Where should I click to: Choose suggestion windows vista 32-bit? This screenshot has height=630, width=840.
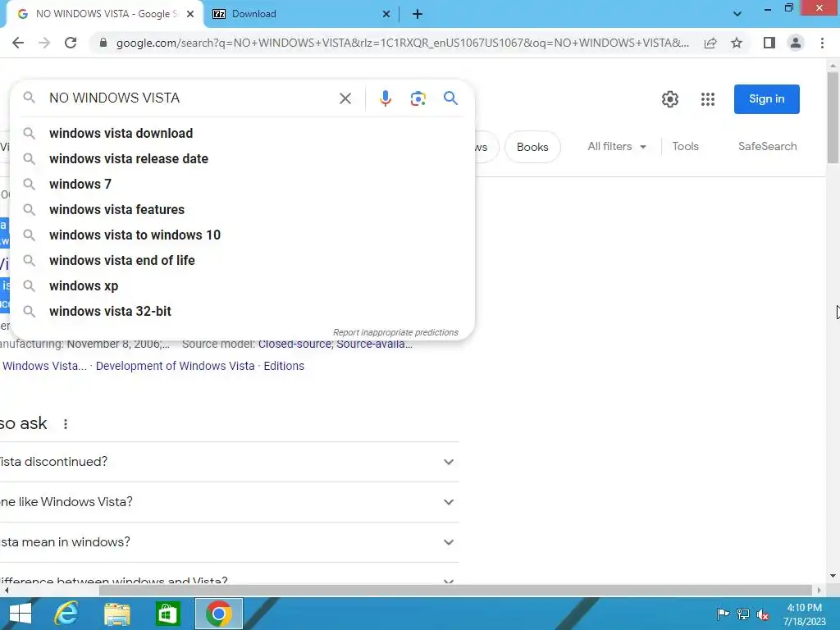coord(242,311)
